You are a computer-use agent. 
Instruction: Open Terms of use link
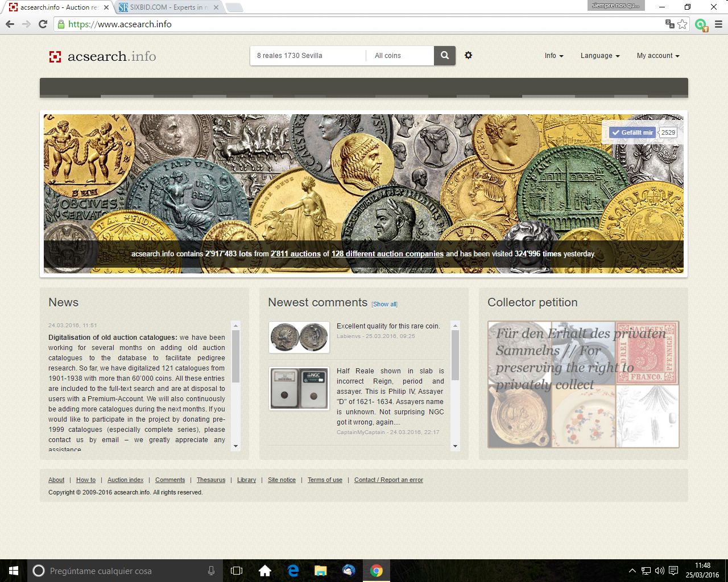tap(325, 480)
